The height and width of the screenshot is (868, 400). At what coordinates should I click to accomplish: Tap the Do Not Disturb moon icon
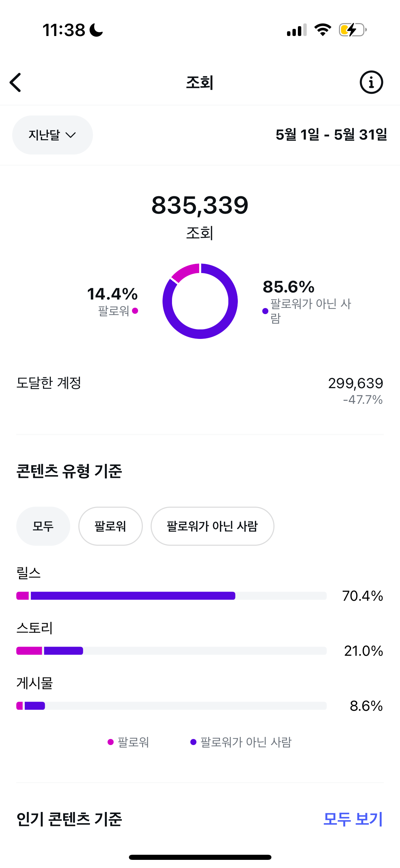pyautogui.click(x=96, y=30)
